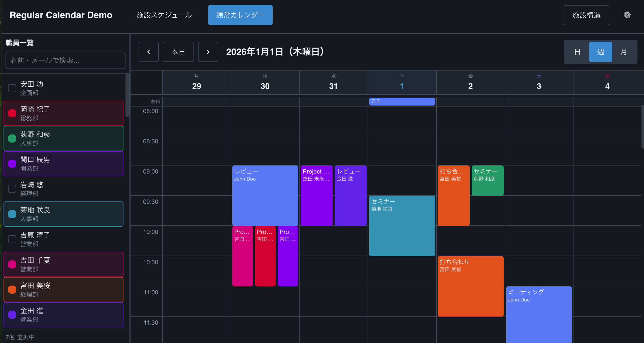Viewport: 644px width, 343px height.
Task: Switch to 日 day view
Action: [577, 52]
